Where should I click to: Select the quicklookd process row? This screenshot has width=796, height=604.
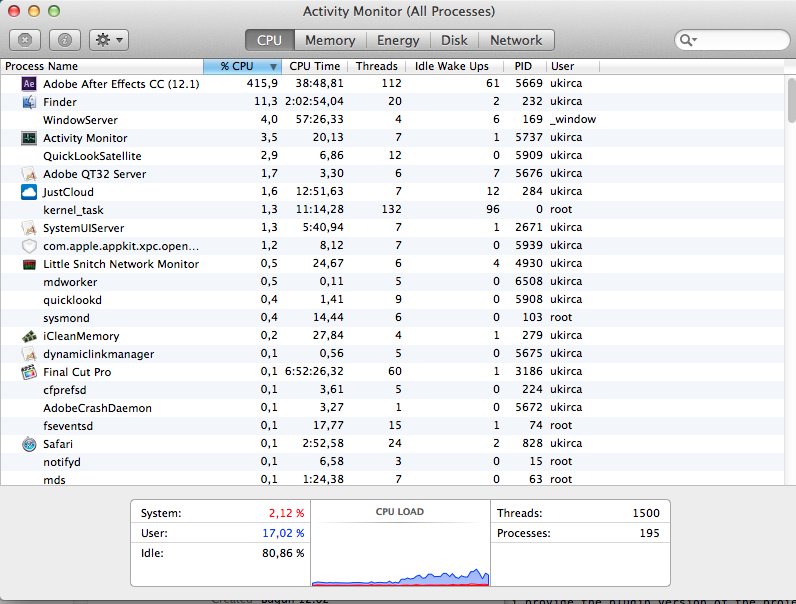(392, 300)
